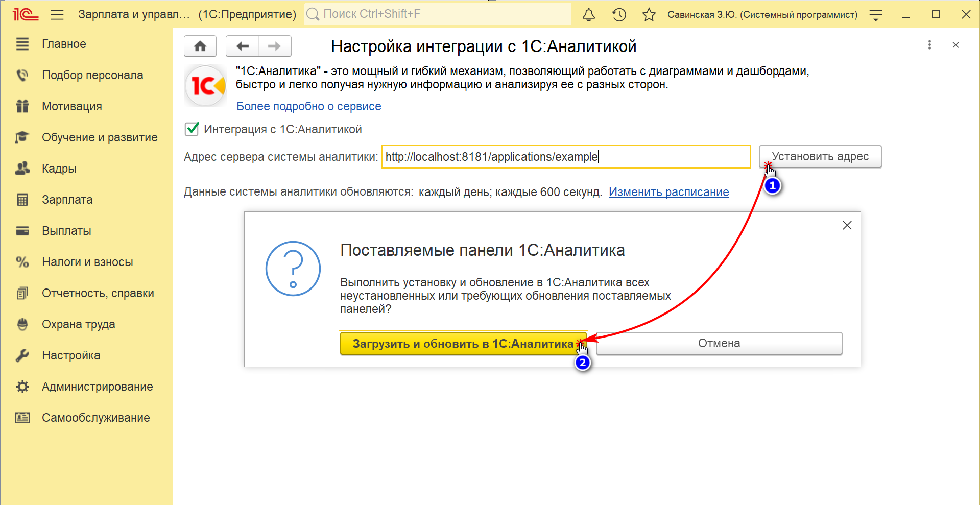Image resolution: width=980 pixels, height=505 pixels.
Task: Click the Установить адрес button
Action: point(820,156)
